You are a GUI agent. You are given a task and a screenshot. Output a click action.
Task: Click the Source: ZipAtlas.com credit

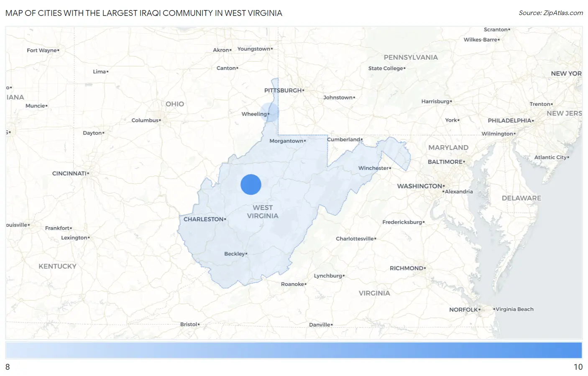click(551, 13)
